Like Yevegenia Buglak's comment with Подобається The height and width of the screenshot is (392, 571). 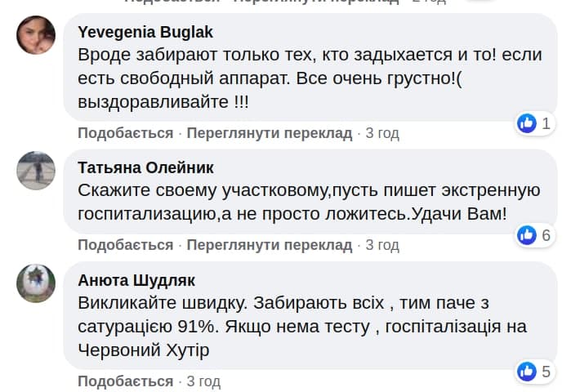coord(126,133)
